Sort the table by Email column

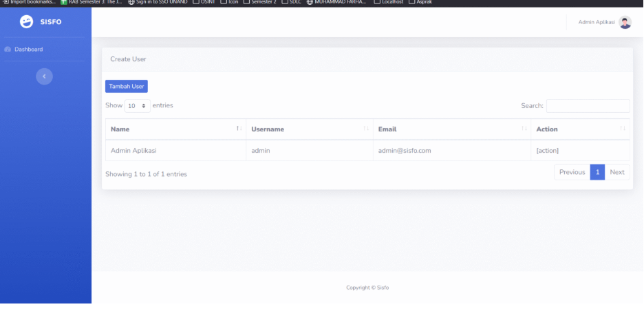coord(451,129)
